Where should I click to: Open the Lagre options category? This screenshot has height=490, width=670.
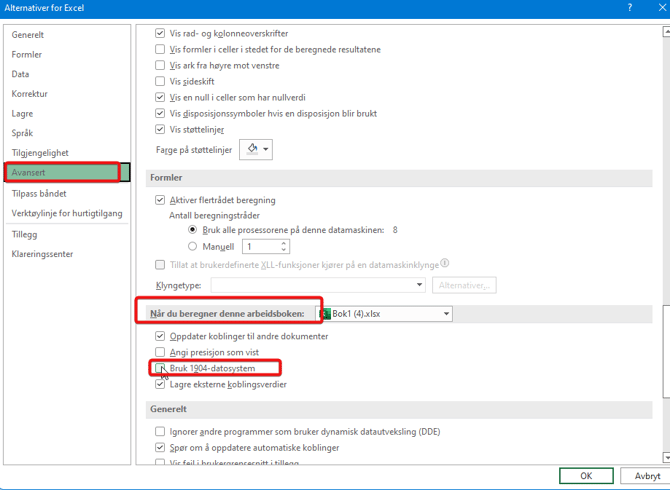(22, 114)
